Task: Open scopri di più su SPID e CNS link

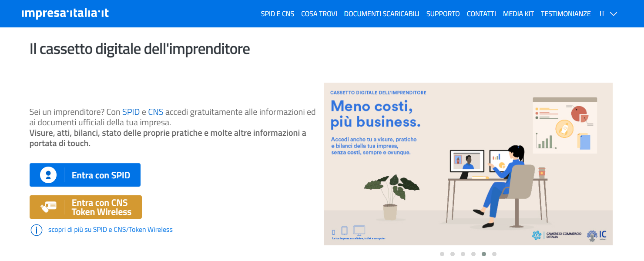Action: 111,229
